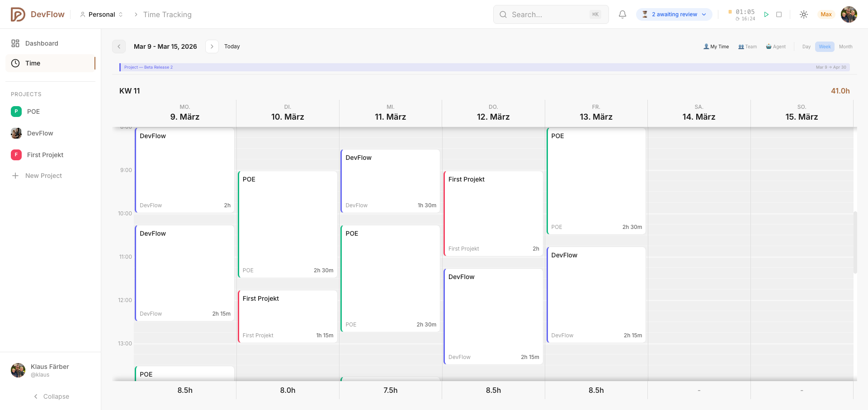The width and height of the screenshot is (868, 410).
Task: Stop the running timer via the square icon
Action: (x=779, y=14)
